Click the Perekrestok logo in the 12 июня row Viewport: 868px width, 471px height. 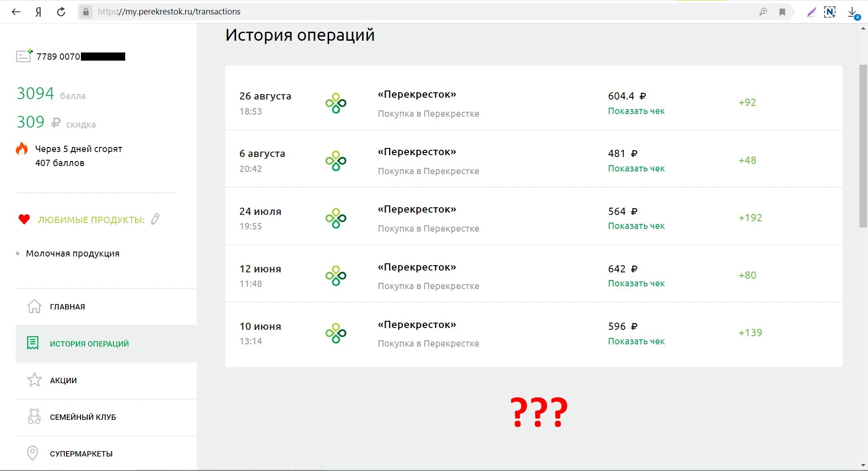(336, 276)
